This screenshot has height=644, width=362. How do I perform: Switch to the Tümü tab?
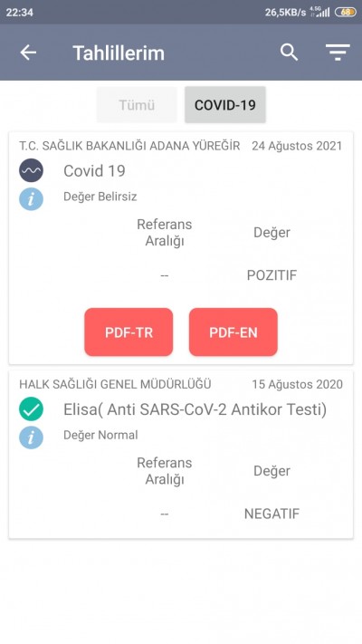pyautogui.click(x=137, y=105)
